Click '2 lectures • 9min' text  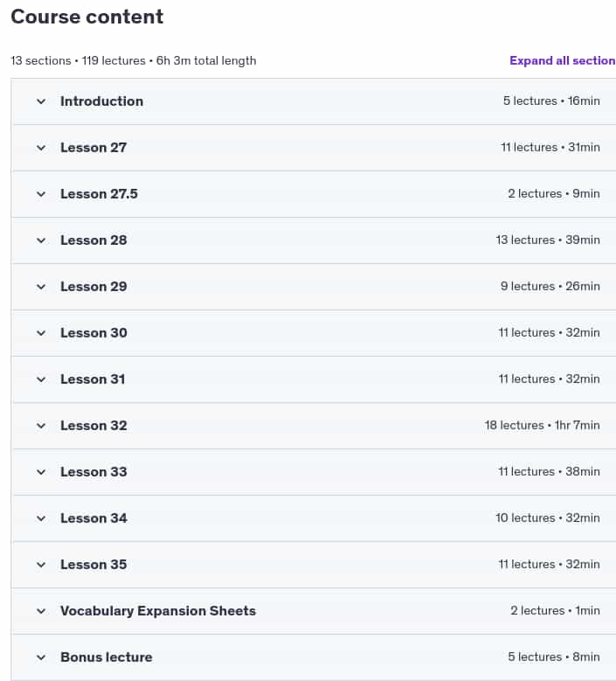[554, 193]
